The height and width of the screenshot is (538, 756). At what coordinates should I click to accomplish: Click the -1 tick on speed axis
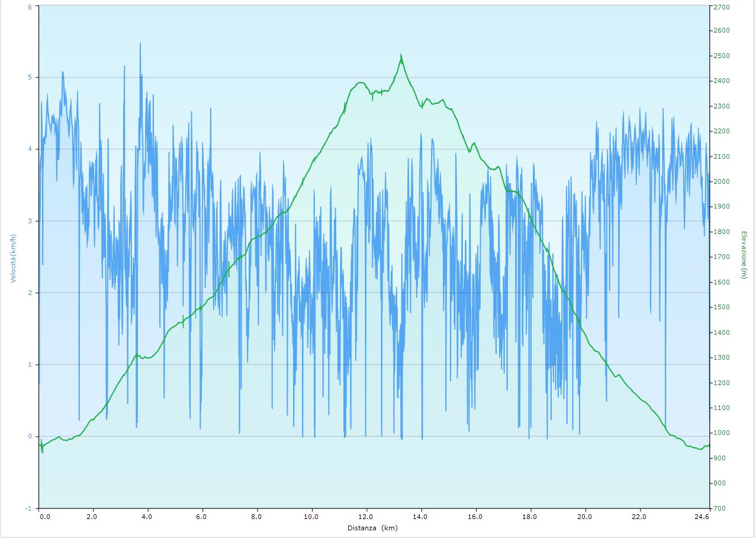click(x=28, y=508)
